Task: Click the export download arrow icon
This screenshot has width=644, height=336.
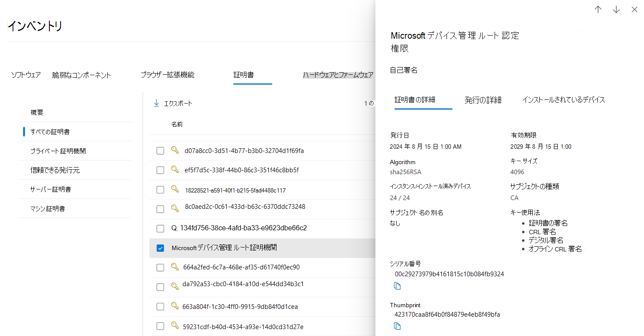Action: coord(156,103)
